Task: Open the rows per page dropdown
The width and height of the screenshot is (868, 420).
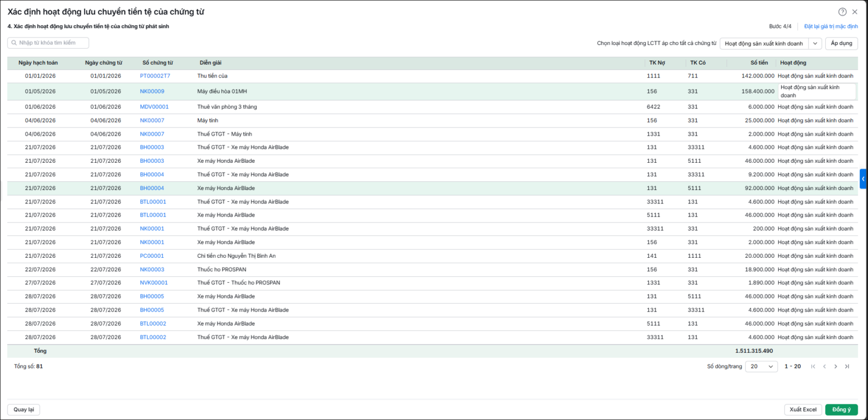Action: 762,366
